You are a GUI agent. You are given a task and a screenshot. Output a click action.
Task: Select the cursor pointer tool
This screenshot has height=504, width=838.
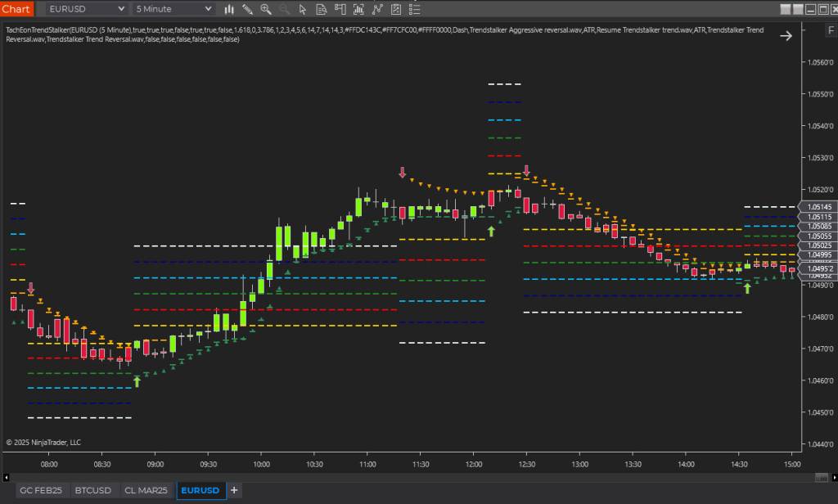coord(303,10)
